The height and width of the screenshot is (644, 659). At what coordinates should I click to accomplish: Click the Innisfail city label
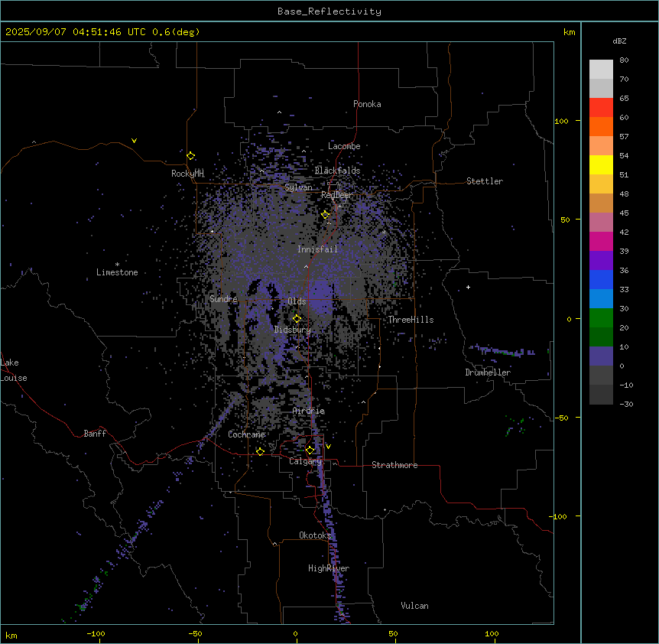(x=317, y=249)
